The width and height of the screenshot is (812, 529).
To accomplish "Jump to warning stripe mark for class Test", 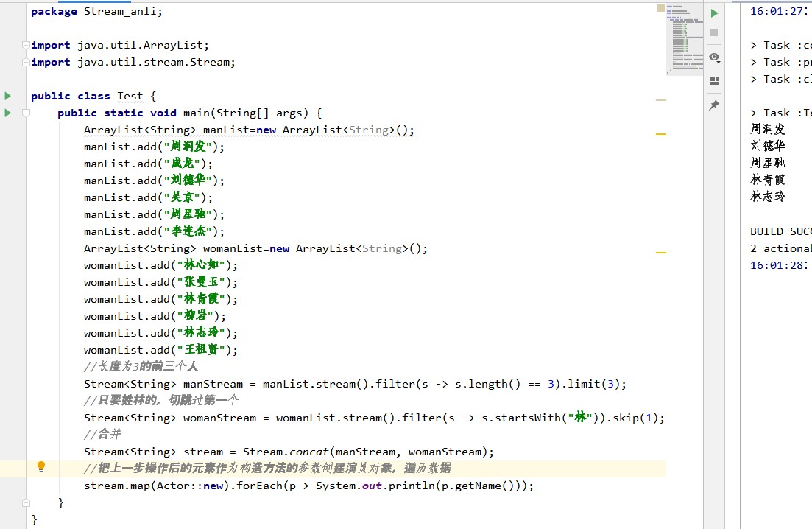I will tap(661, 100).
